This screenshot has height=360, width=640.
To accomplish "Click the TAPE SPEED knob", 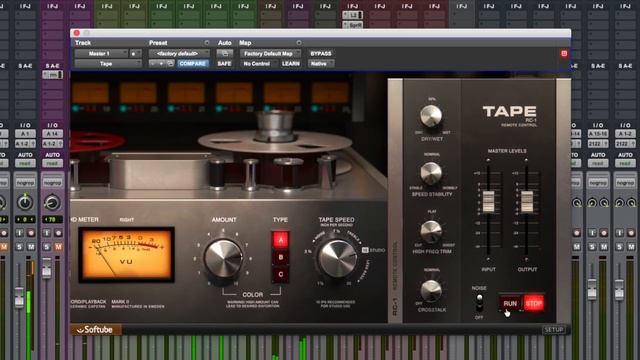I will [338, 259].
